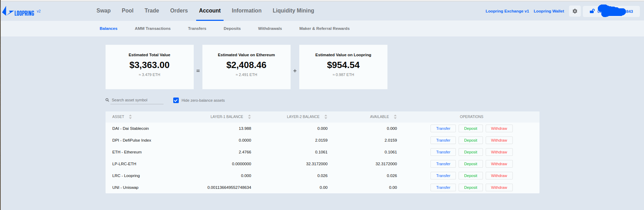The height and width of the screenshot is (210, 644).
Task: Uncheck Hide zero-balance assets checkbox
Action: pos(176,100)
